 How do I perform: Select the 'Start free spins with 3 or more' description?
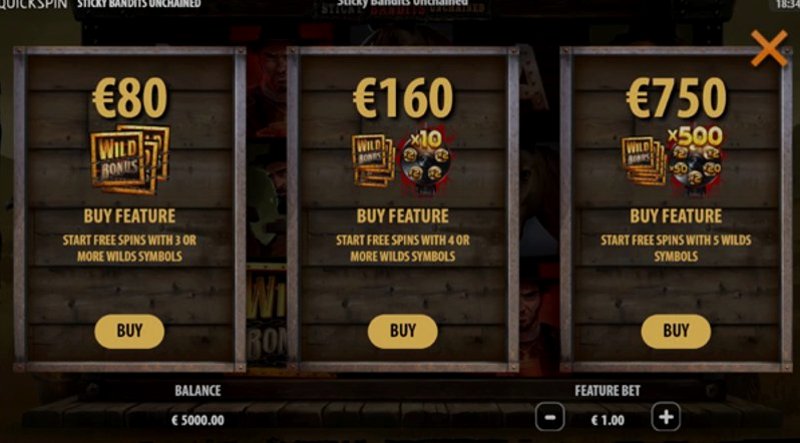click(130, 248)
